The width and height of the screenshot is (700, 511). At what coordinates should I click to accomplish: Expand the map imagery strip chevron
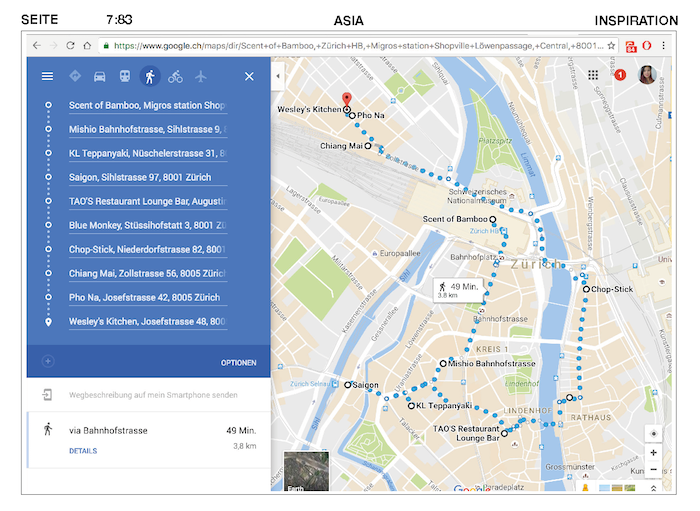[654, 488]
